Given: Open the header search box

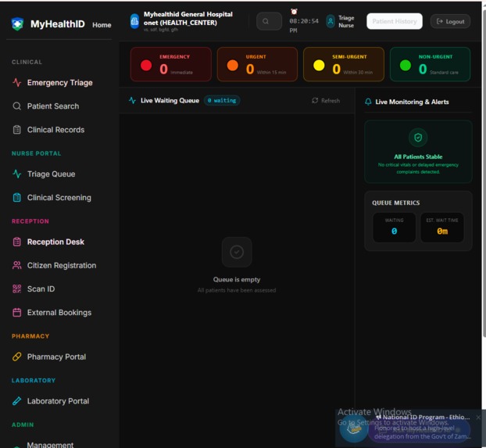Looking at the screenshot, I should pos(269,21).
